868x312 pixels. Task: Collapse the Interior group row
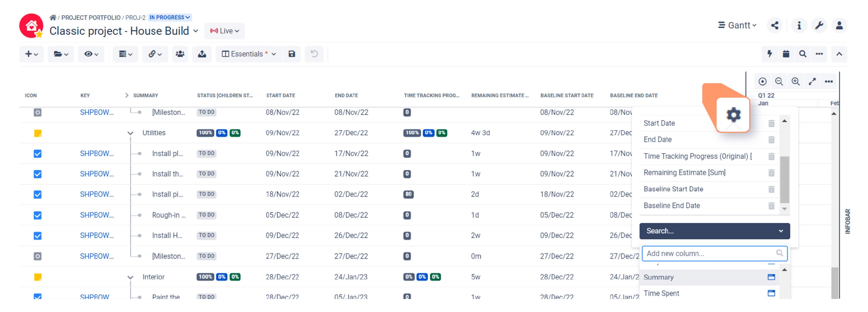click(130, 278)
